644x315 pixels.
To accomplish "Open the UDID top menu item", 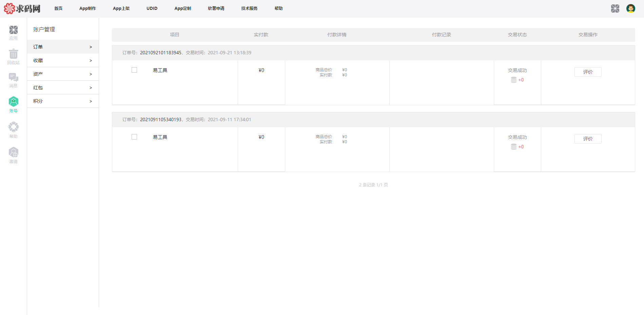I will pos(152,8).
